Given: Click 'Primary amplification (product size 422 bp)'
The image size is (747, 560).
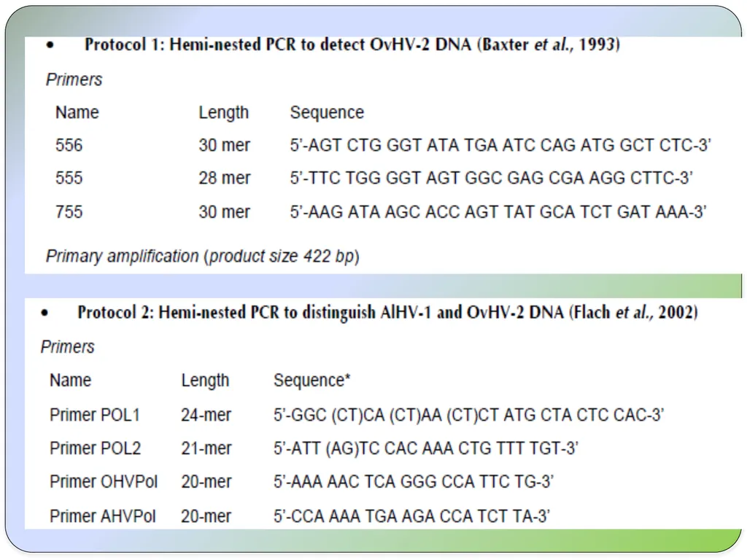Looking at the screenshot, I should tap(203, 256).
